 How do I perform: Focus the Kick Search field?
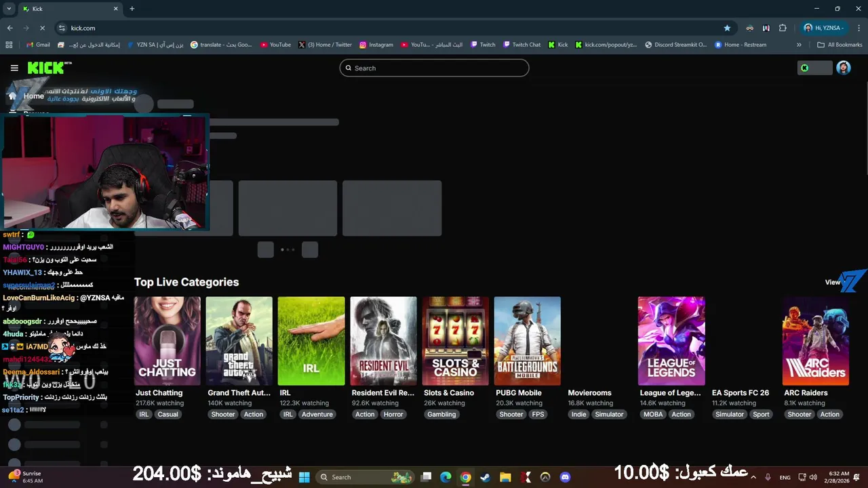pyautogui.click(x=434, y=68)
